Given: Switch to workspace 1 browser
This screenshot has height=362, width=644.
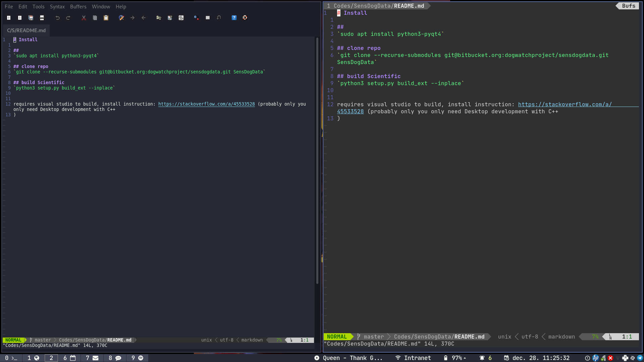Looking at the screenshot, I should pyautogui.click(x=33, y=358).
